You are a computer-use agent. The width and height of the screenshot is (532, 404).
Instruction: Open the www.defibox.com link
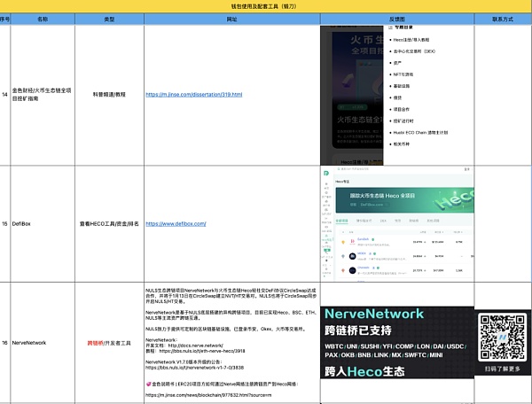pyautogui.click(x=176, y=224)
